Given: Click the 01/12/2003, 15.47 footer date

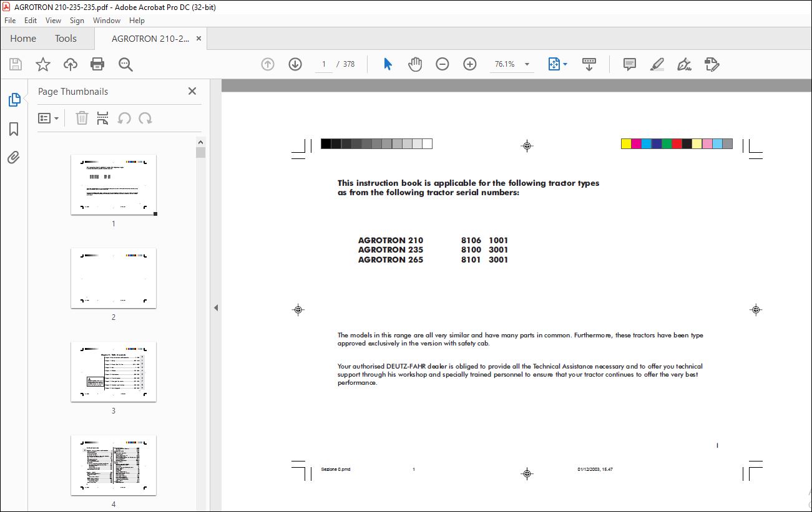Looking at the screenshot, I should [x=595, y=470].
